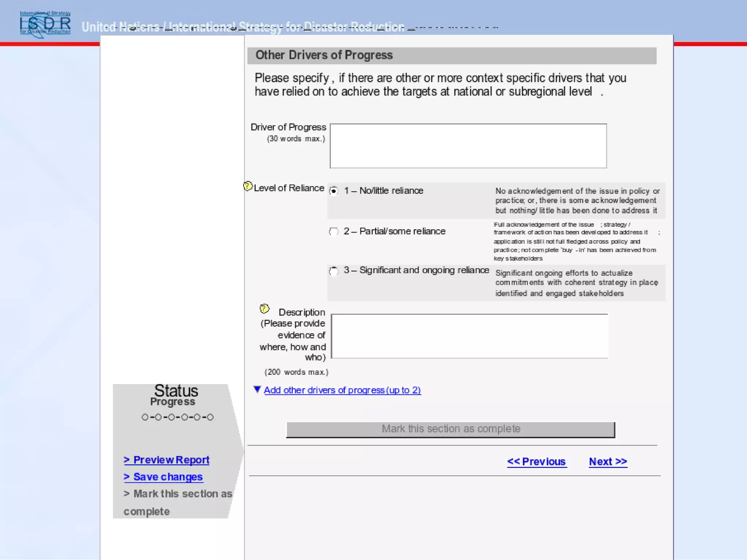Select 2 – Partial/some reliance radio button

(334, 232)
